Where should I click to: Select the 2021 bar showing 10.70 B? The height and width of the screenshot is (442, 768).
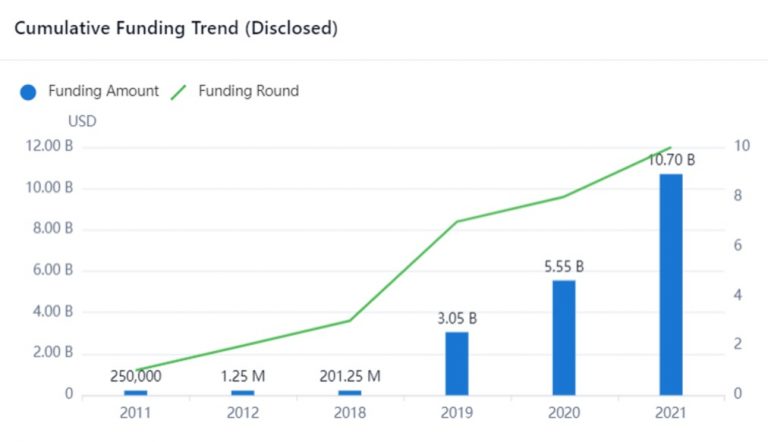pyautogui.click(x=670, y=284)
